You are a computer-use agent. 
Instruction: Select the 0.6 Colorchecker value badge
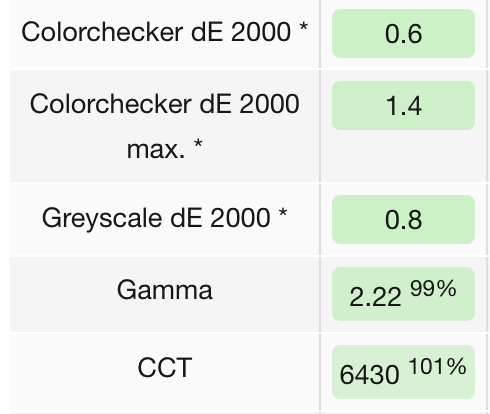[403, 33]
